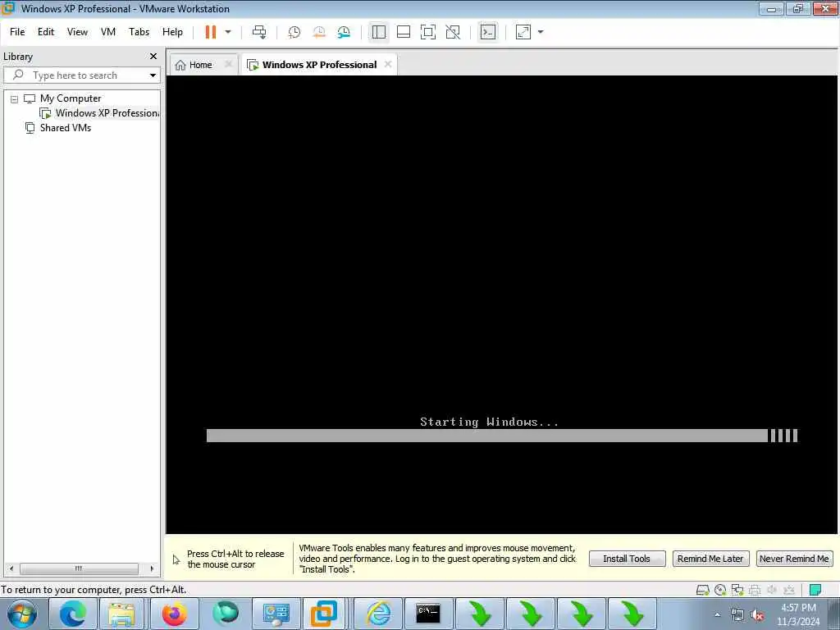Select Shared VMs in library

[58, 128]
